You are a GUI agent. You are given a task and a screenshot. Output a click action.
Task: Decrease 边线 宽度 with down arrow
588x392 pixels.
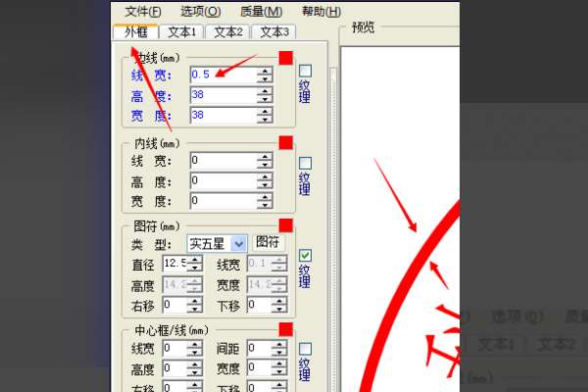tap(265, 120)
